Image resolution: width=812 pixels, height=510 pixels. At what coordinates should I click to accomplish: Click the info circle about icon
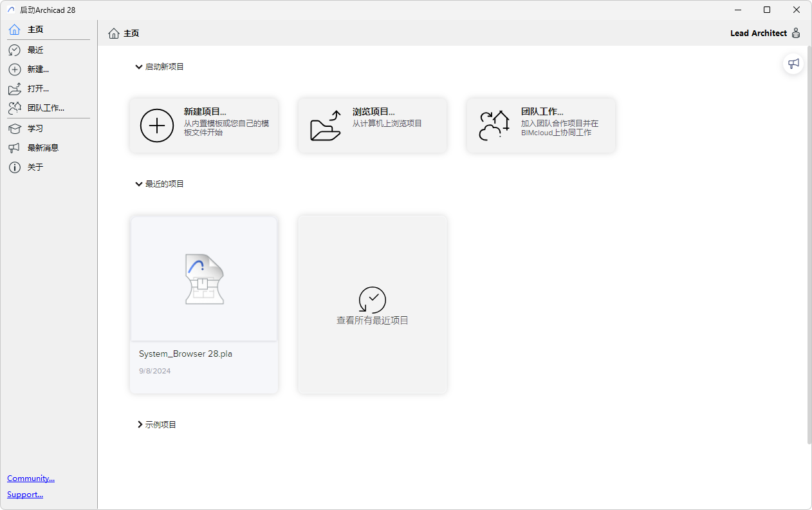click(14, 167)
